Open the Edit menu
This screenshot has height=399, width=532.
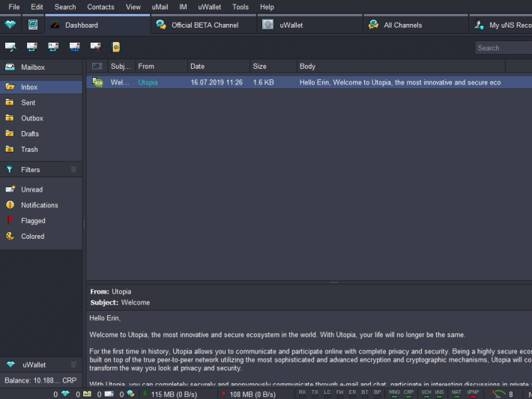coord(37,7)
